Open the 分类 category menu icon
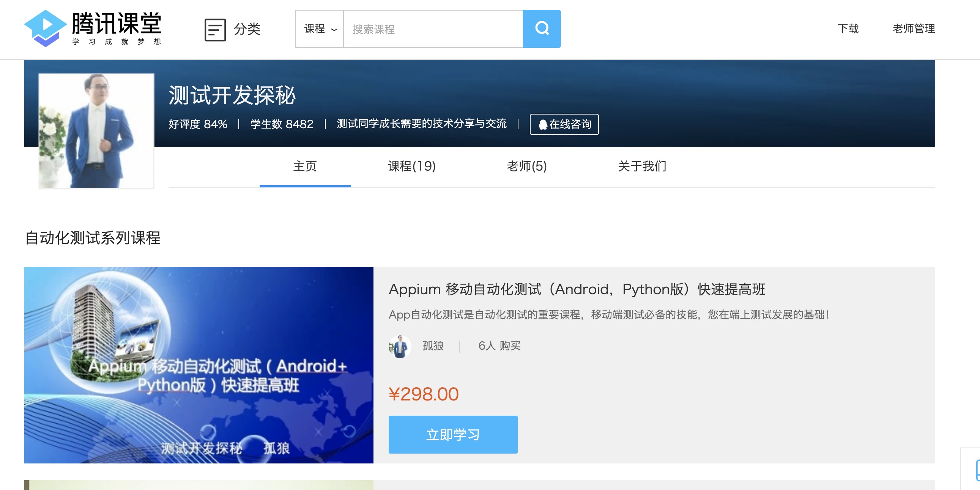Screen dimensions: 980x490 (x=215, y=29)
